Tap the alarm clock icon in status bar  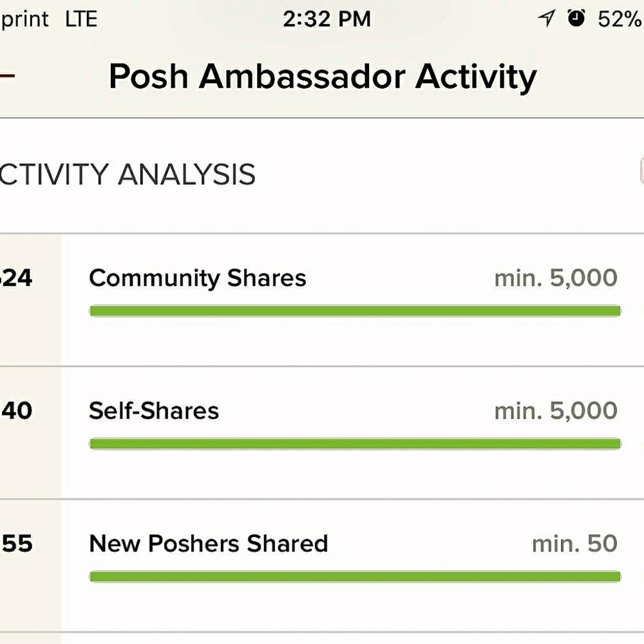(576, 19)
